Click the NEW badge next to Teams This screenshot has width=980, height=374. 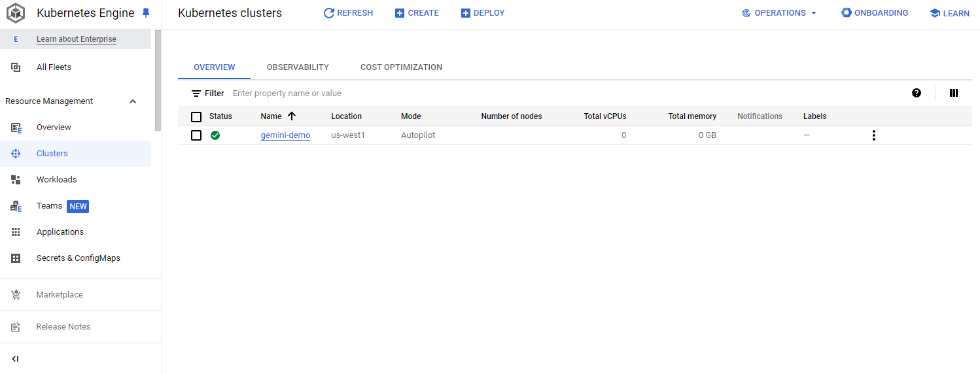tap(78, 207)
